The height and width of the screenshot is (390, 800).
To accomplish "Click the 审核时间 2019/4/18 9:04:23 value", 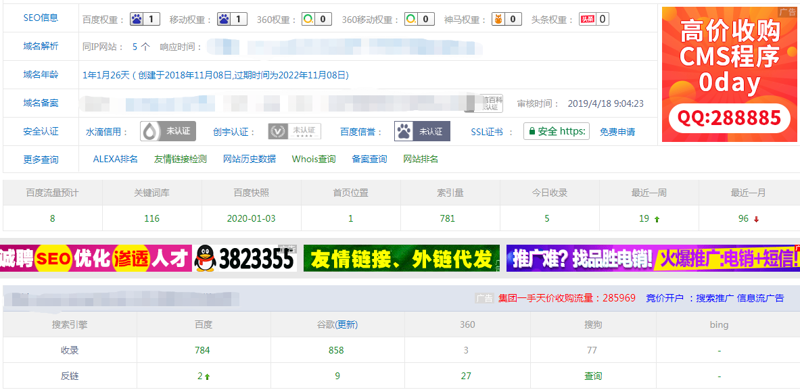I will (606, 104).
